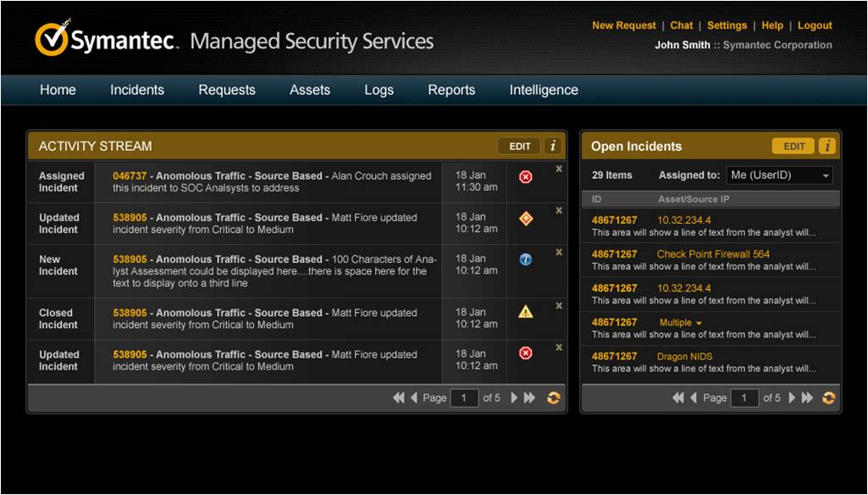This screenshot has width=868, height=495.
Task: Open ID 48671267 beside the Multiple dropdown
Action: tap(615, 322)
